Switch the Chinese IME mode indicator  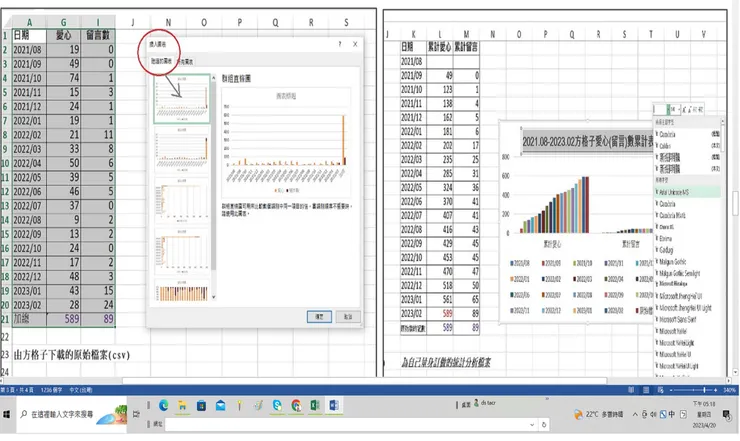pyautogui.click(x=672, y=415)
